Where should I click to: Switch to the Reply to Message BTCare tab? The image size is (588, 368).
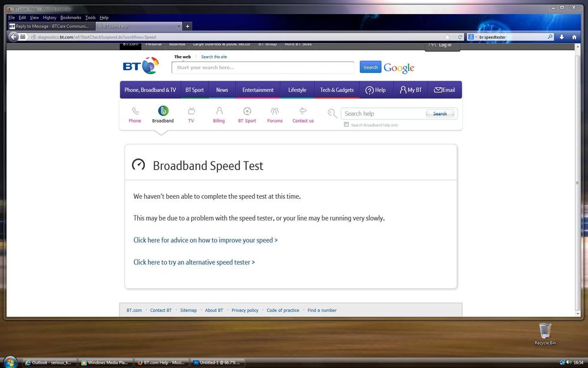51,27
